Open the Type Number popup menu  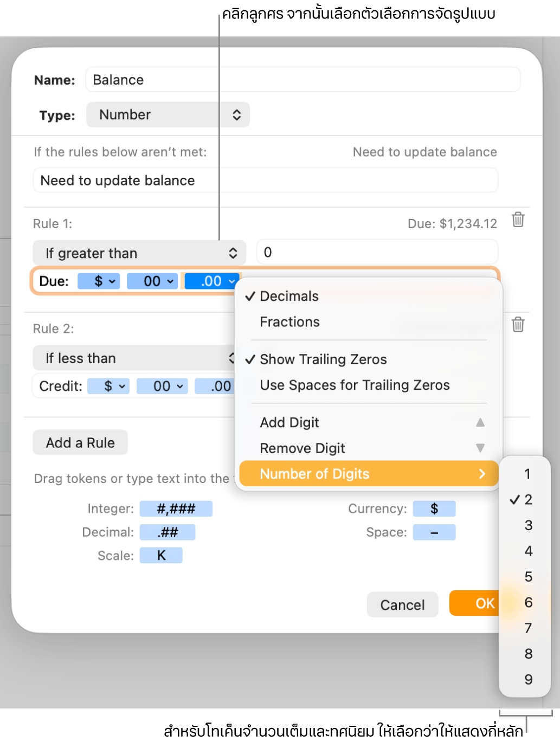coord(168,115)
